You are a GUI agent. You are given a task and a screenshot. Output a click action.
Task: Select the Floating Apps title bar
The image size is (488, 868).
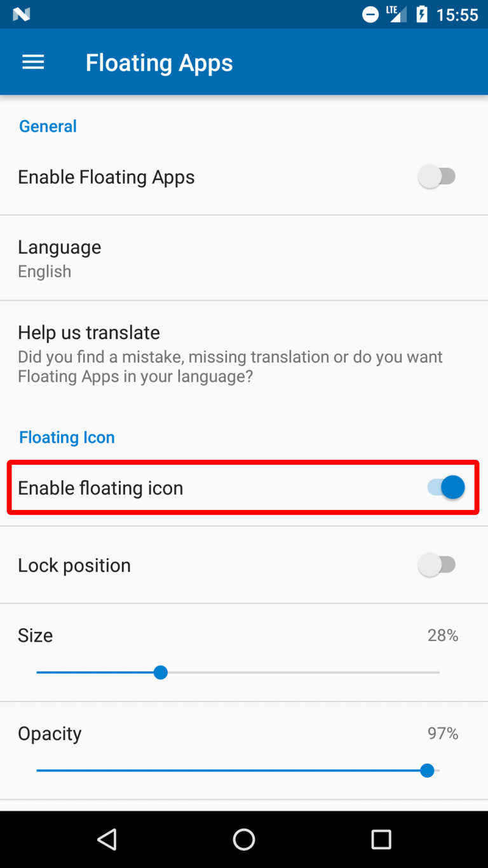tap(159, 62)
